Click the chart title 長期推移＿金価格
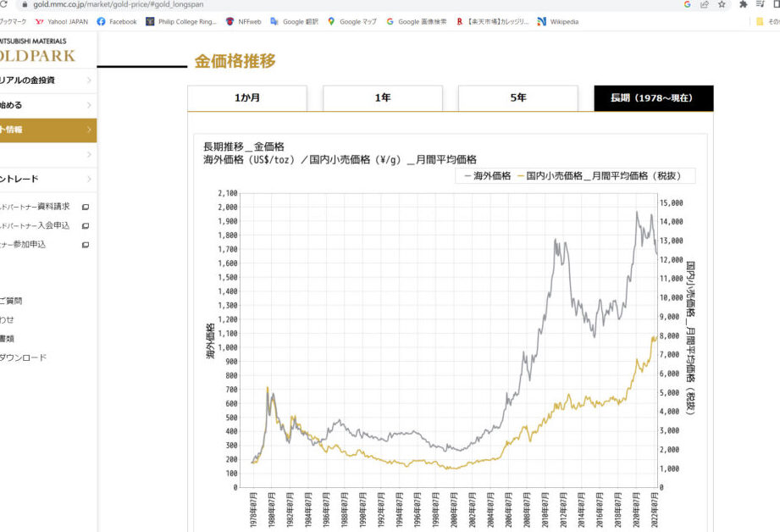This screenshot has width=780, height=532. click(244, 147)
